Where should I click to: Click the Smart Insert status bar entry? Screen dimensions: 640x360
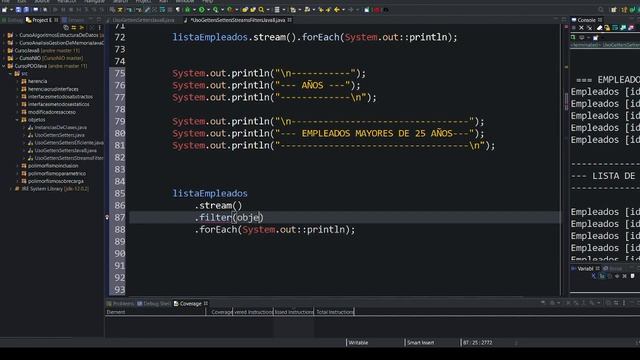(420, 342)
